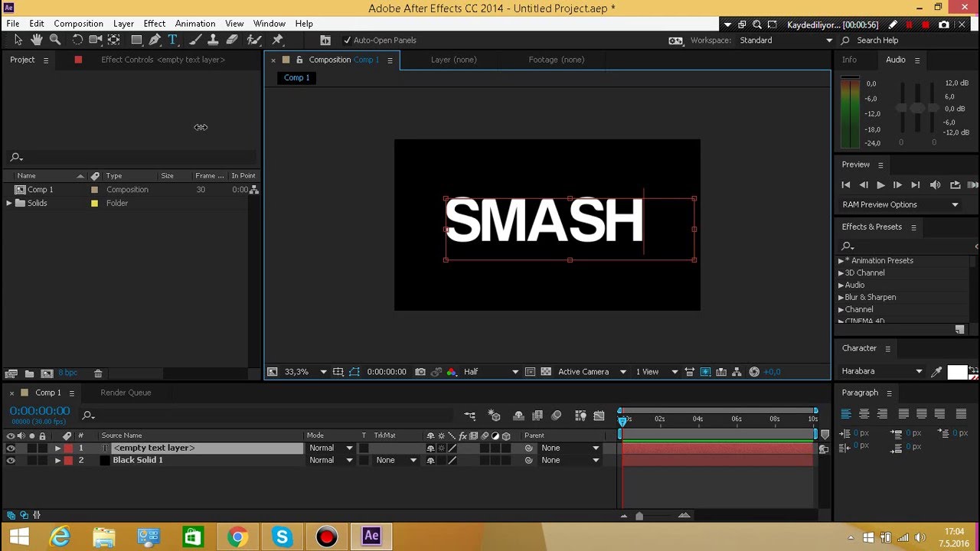The width and height of the screenshot is (980, 551).
Task: Switch to the Audio panel tab
Action: [x=896, y=60]
